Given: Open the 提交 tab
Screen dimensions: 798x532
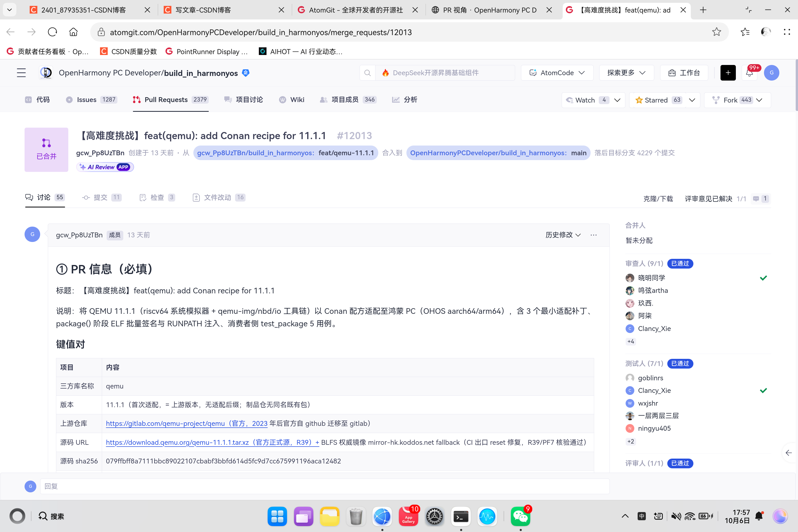Looking at the screenshot, I should coord(102,197).
